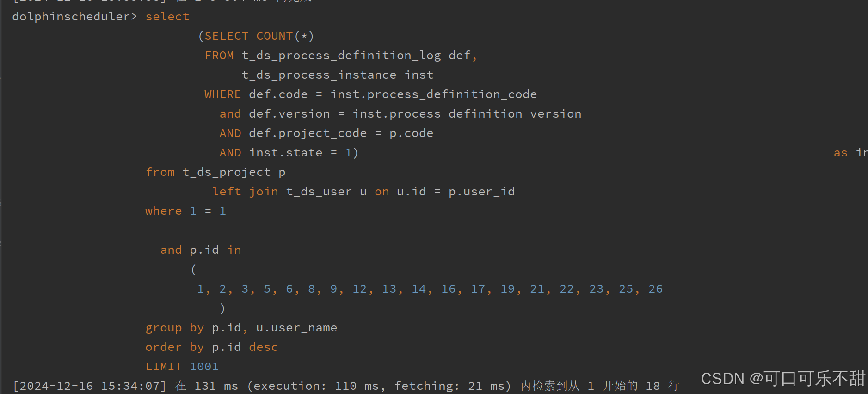The width and height of the screenshot is (868, 394).
Task: Click the CSDN @可口可乐不甜 watermark
Action: pyautogui.click(x=782, y=379)
